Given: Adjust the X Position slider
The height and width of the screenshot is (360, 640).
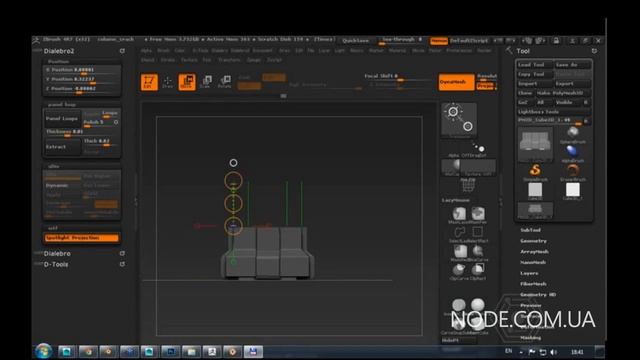Looking at the screenshot, I should pos(82,70).
